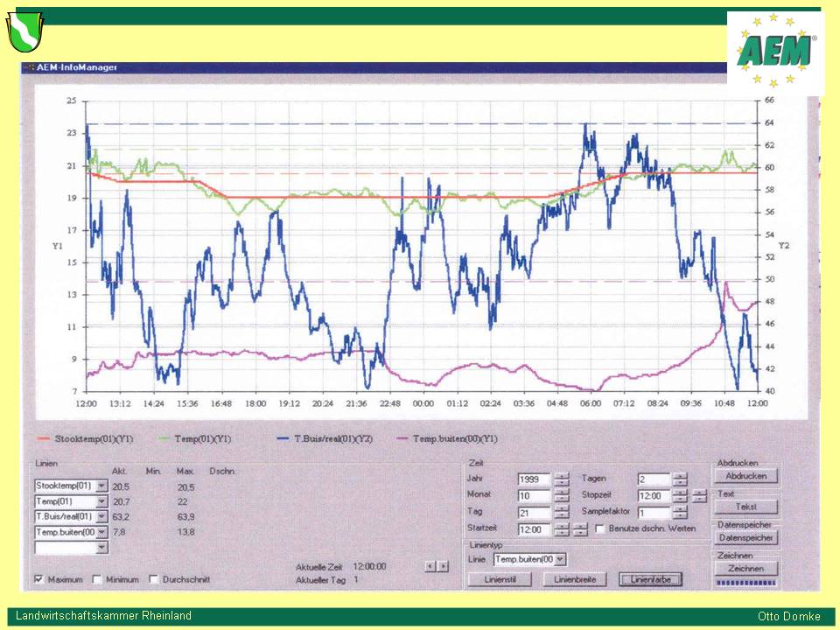Click previous arrow beside Aktuelle Zeit

click(x=430, y=566)
